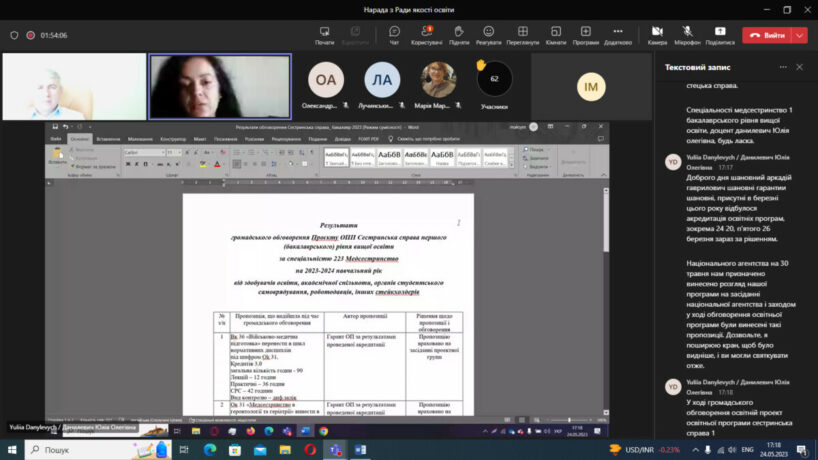Image resolution: width=818 pixels, height=460 pixels.
Task: Open the Reactions (Реагувати) menu
Action: (488, 35)
